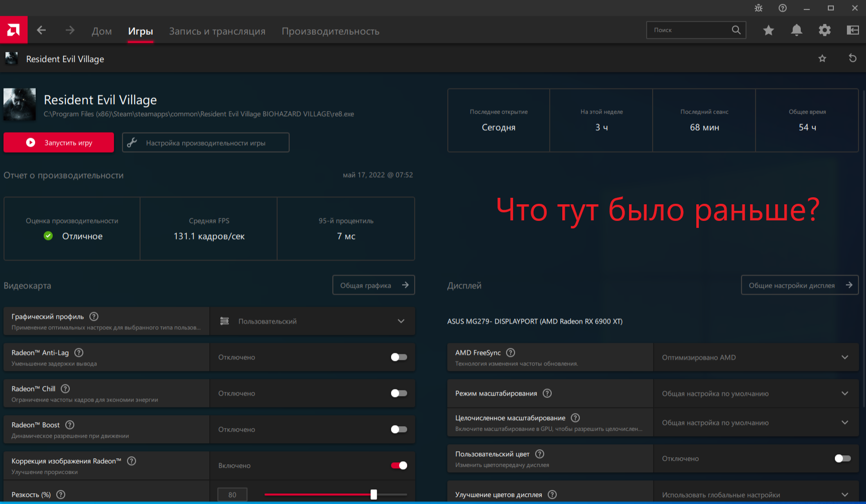Click the ASUS MG279- DISPLAYPORT display name
866x504 pixels.
pyautogui.click(x=535, y=321)
